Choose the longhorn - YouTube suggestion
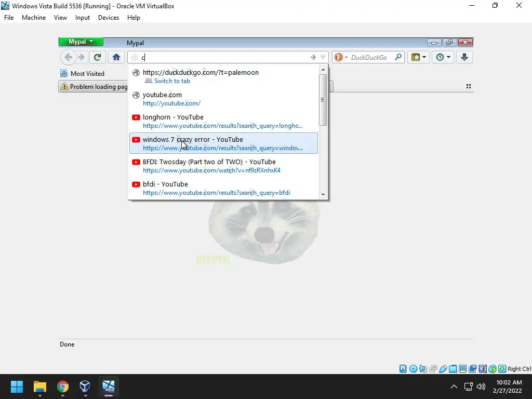The width and height of the screenshot is (532, 399). [x=223, y=121]
